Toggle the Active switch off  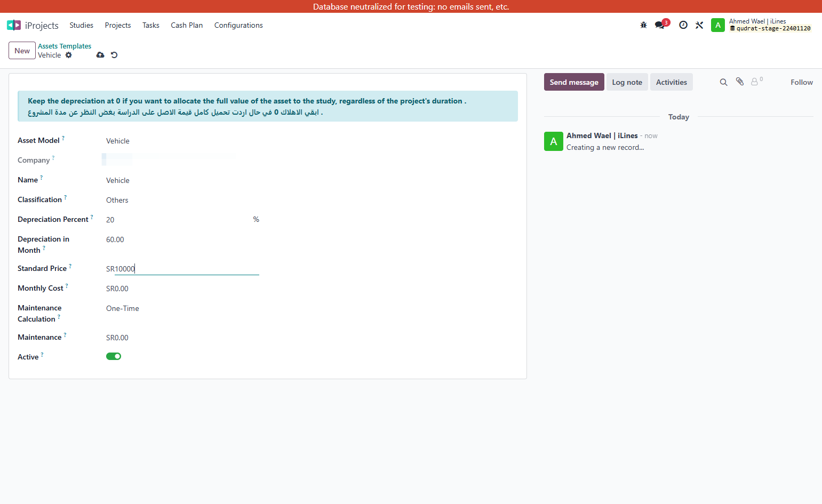pos(114,356)
